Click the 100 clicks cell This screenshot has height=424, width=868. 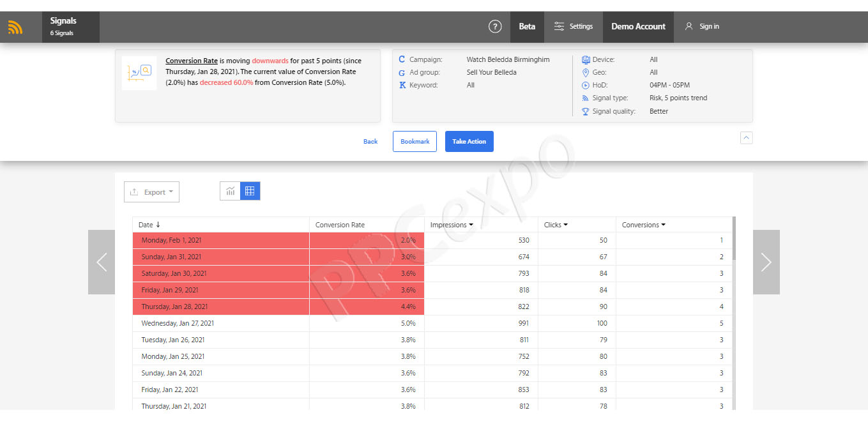pos(577,323)
